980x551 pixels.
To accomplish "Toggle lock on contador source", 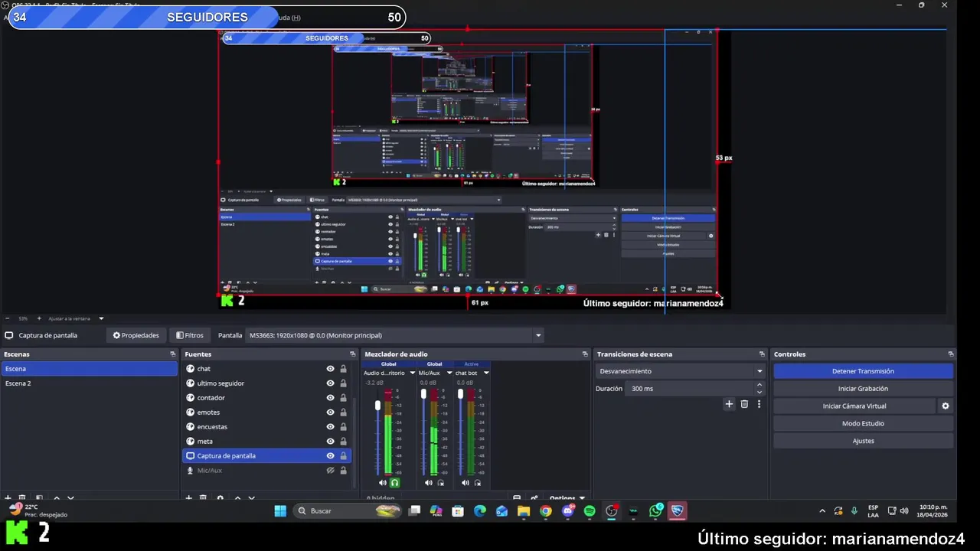I will (343, 398).
